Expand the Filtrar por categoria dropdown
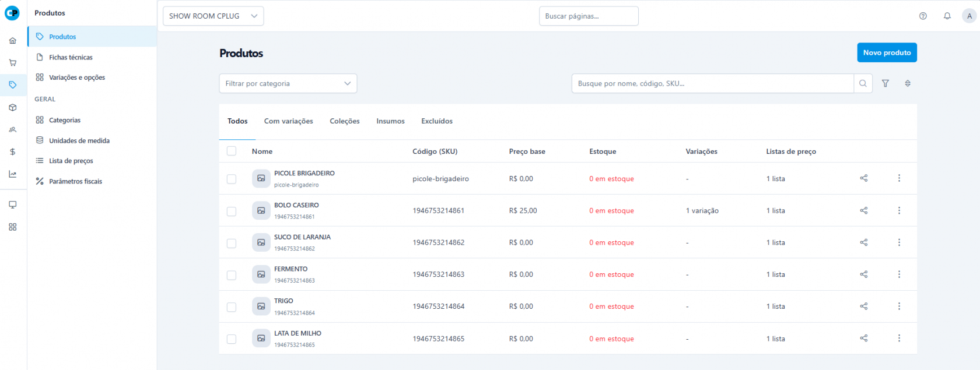The width and height of the screenshot is (980, 370). (x=288, y=83)
